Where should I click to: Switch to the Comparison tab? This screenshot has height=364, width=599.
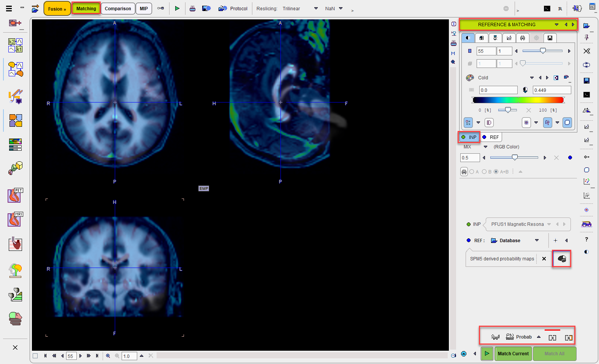tap(118, 8)
